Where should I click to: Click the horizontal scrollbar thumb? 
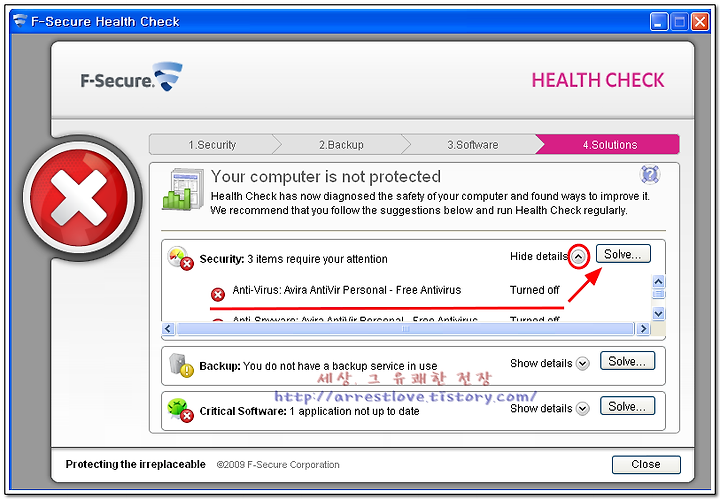405,329
